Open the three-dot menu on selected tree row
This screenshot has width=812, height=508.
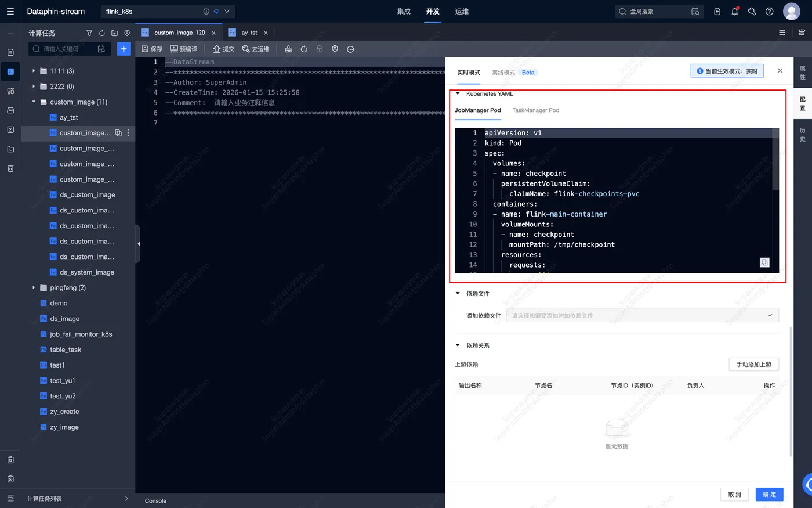pos(128,133)
